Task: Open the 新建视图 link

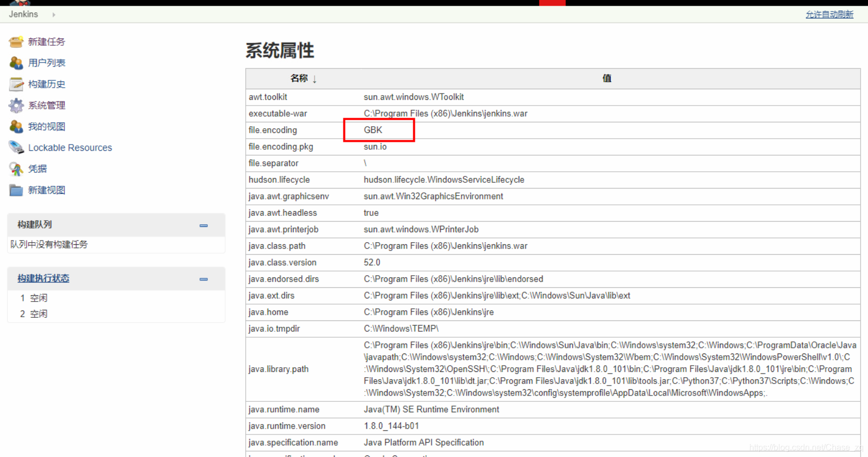Action: (x=47, y=190)
